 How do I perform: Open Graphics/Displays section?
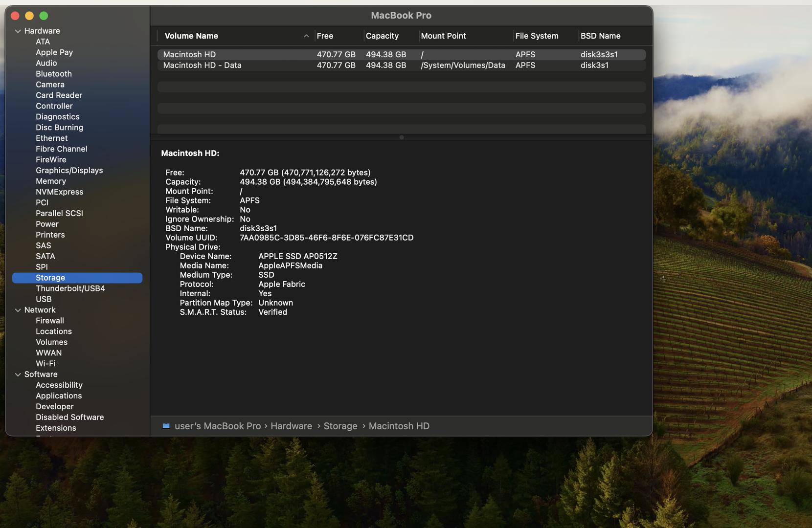click(x=69, y=171)
